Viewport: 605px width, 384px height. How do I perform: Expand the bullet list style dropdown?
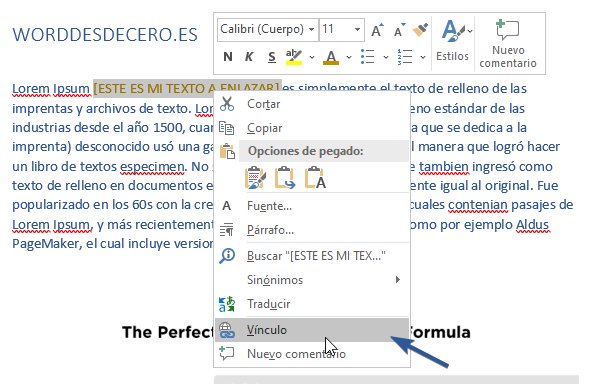(386, 57)
